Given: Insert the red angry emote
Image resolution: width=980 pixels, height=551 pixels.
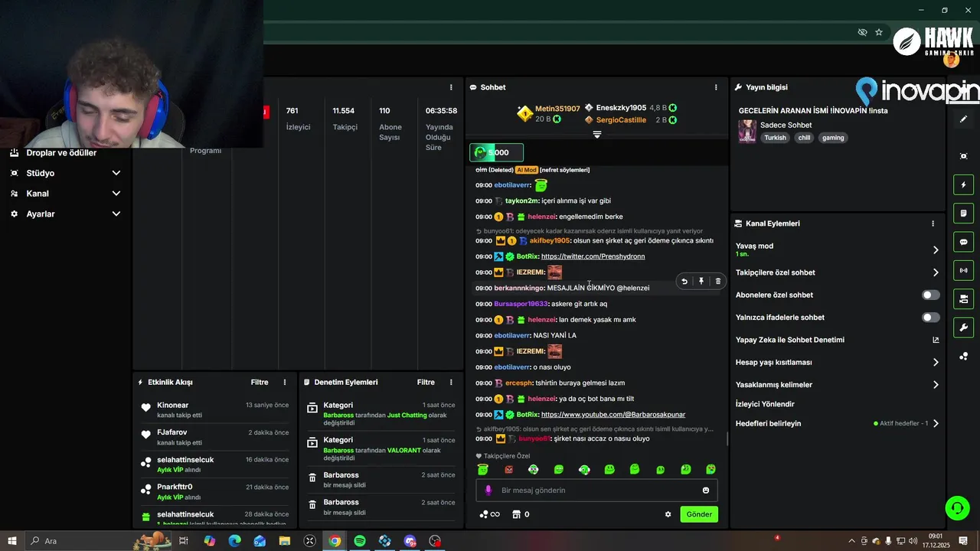Looking at the screenshot, I should (x=508, y=469).
